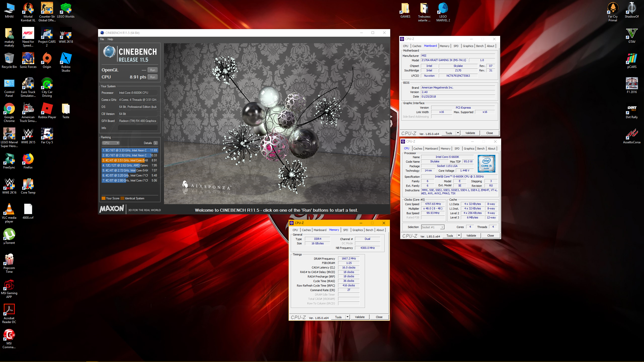Open Project CARS 2 desktop icon

[47, 37]
